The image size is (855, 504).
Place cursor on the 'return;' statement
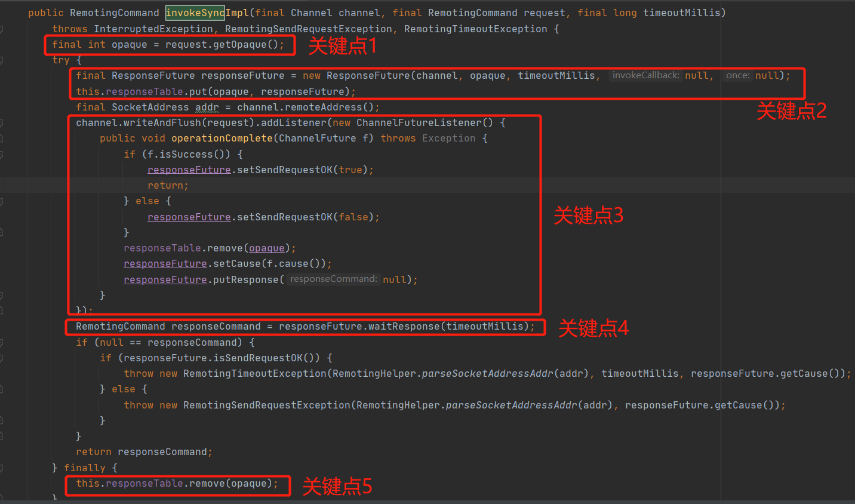168,186
